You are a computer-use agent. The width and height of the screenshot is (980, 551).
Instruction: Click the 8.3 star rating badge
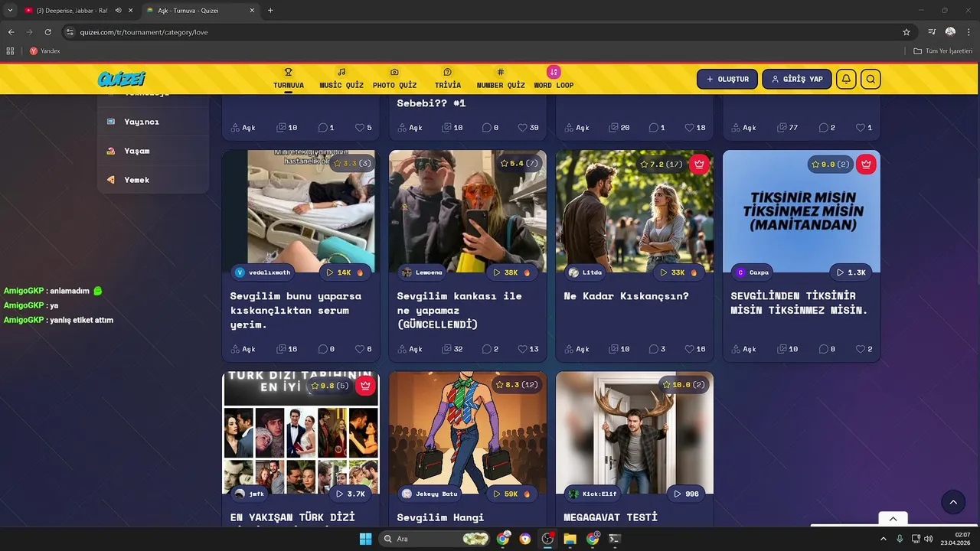517,385
